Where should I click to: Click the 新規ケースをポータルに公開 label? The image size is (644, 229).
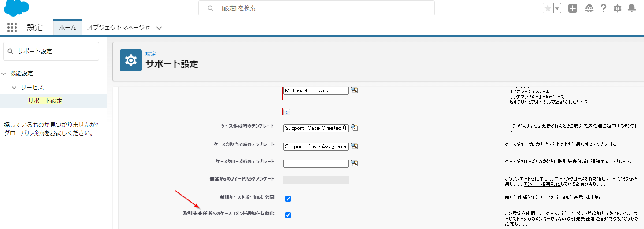247,197
